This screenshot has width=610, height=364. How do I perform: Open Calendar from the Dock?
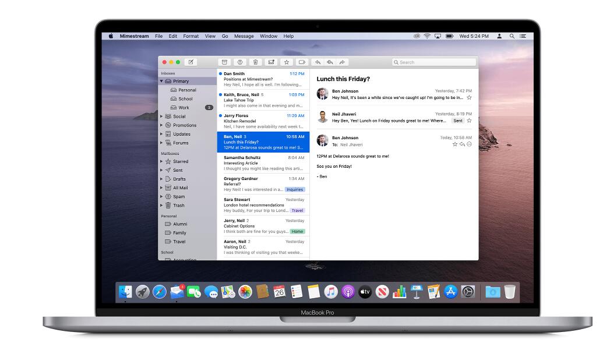pos(279,292)
